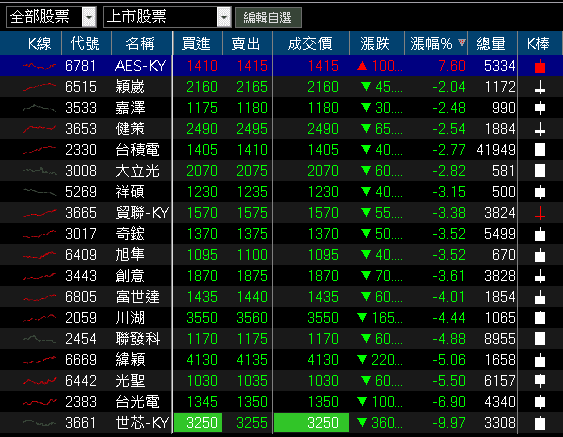
Task: Click the candlestick icon for 台光電
Action: point(540,402)
